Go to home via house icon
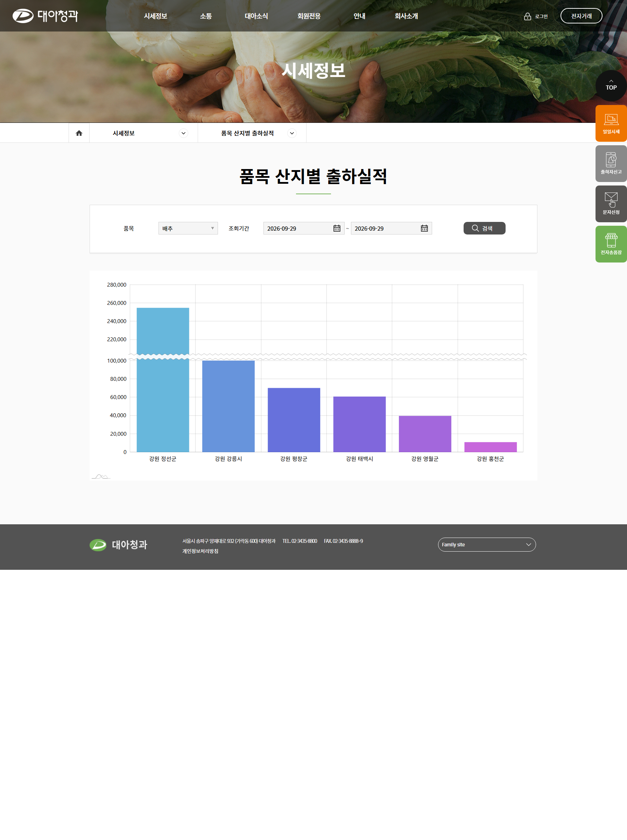 coord(79,133)
